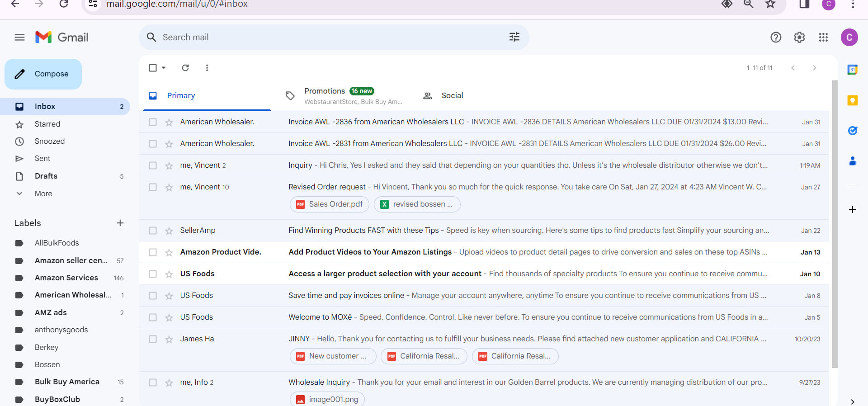Open Sales Order.pdf attachment
The height and width of the screenshot is (406, 868).
pos(330,204)
